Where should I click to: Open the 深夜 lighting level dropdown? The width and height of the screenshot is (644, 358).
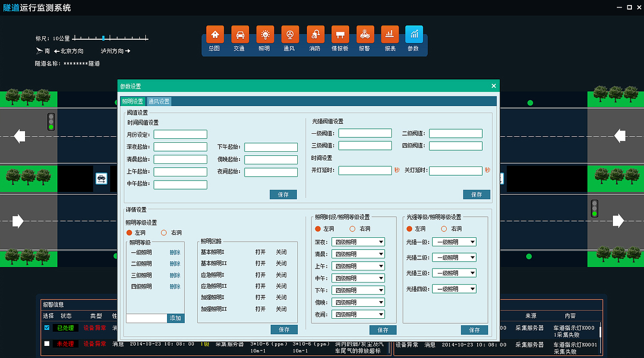(x=358, y=242)
